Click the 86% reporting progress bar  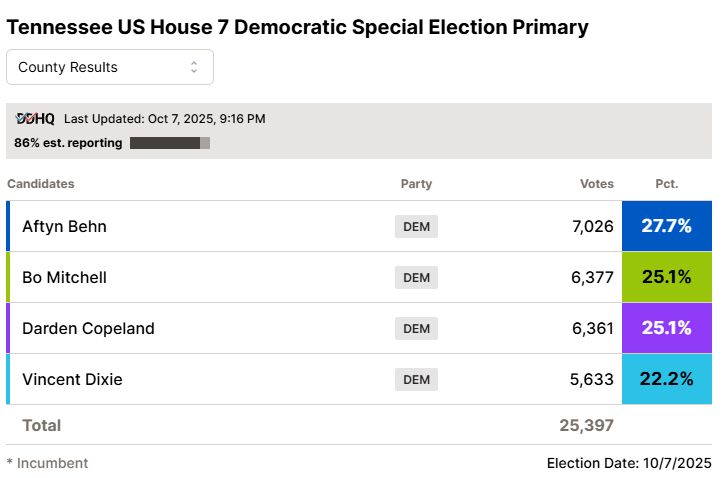(169, 143)
